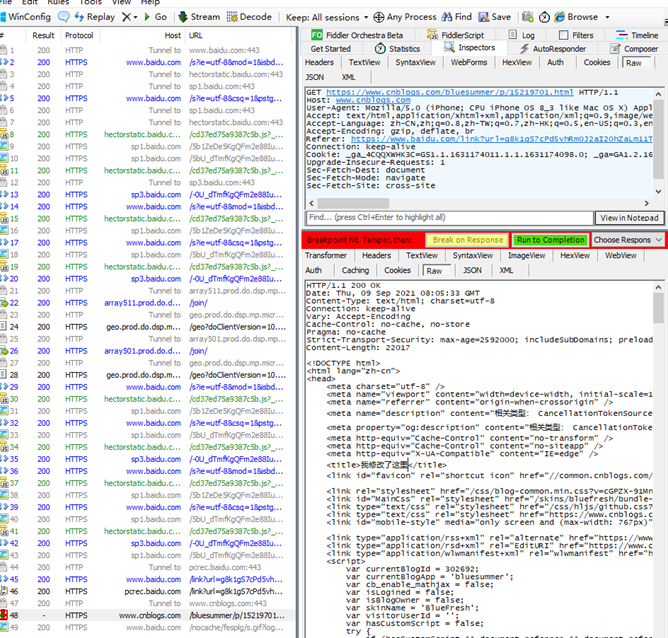Expand the dropdown arrow beside Browse
Viewport: 668px width, 638px height.
coord(607,17)
